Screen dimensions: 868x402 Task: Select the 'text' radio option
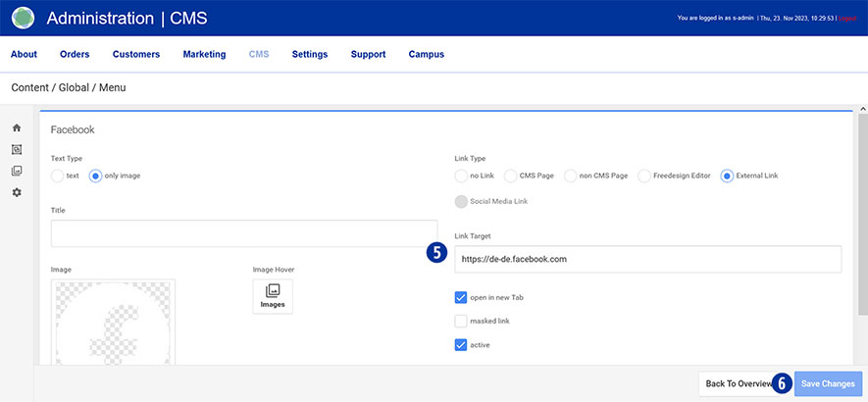point(57,176)
